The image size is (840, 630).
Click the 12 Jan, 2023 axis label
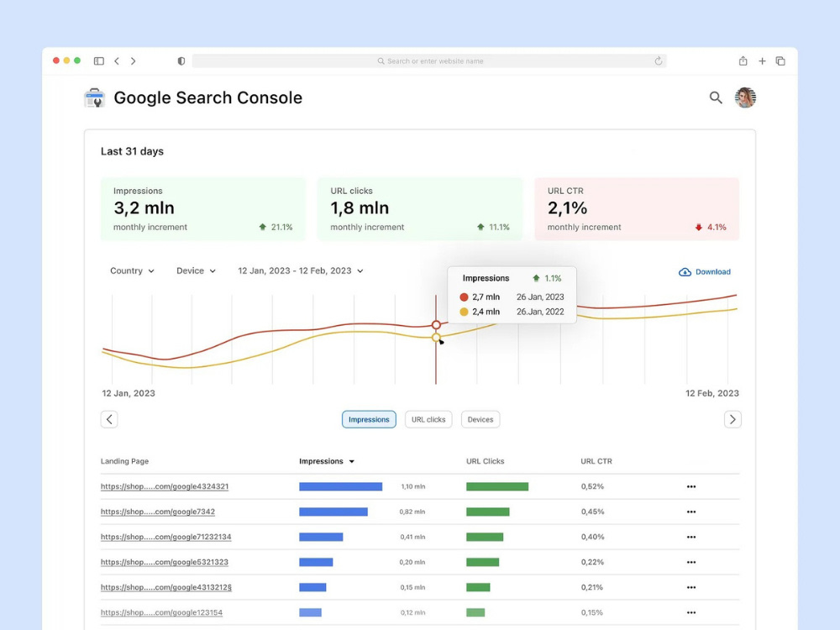coord(129,393)
